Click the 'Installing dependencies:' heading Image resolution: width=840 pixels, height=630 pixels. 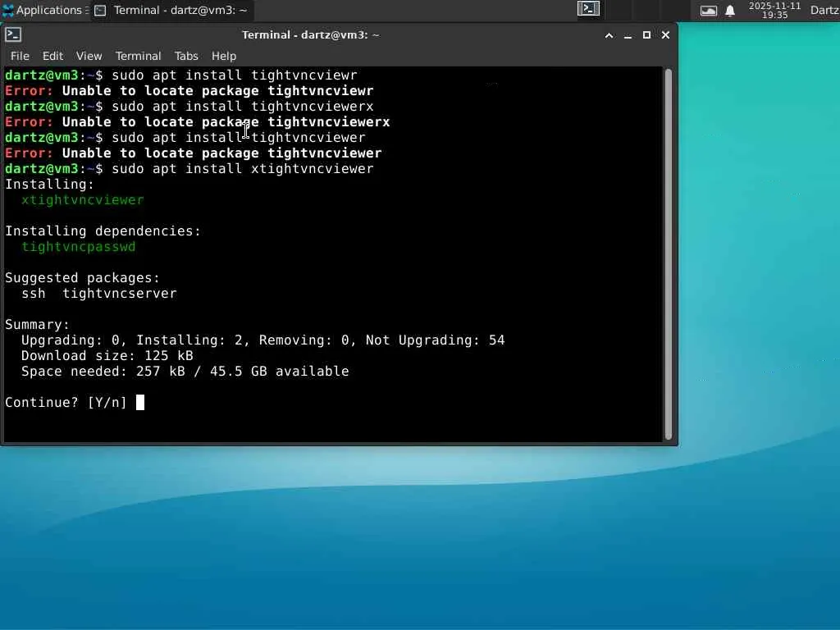[x=103, y=231]
